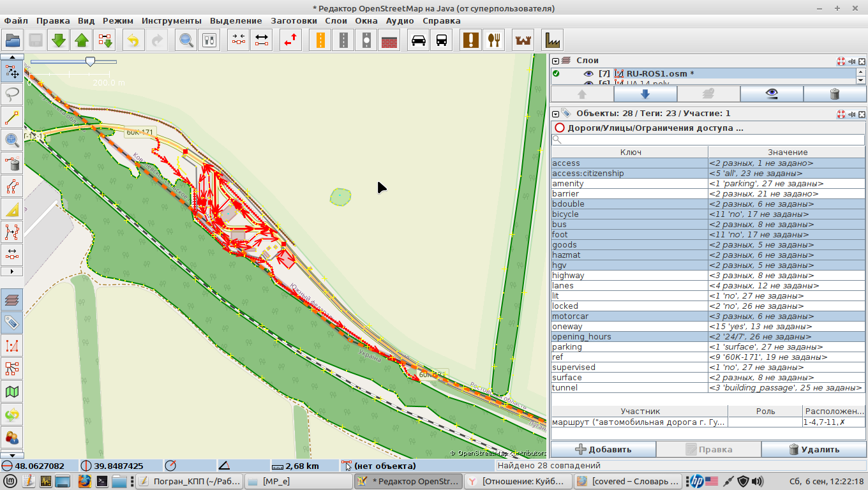
Task: Click the restaurant fork-and-knife preset icon
Action: click(493, 40)
